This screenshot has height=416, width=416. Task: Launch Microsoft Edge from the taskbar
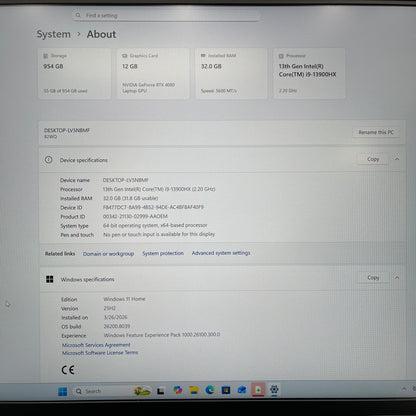[x=210, y=390]
